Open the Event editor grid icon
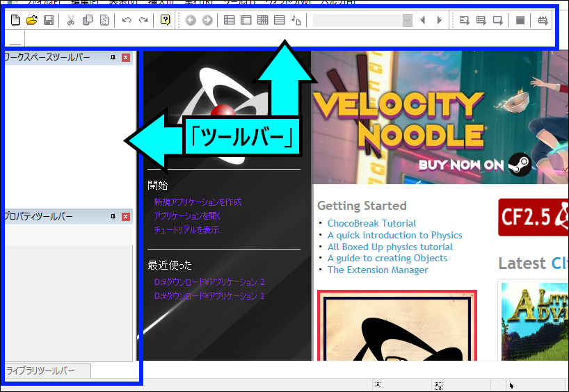The height and width of the screenshot is (392, 569). click(263, 20)
